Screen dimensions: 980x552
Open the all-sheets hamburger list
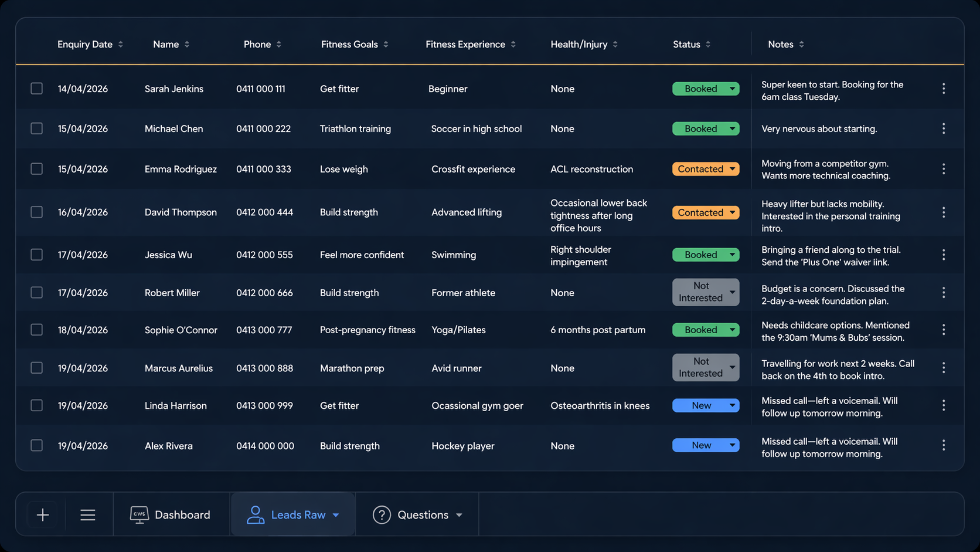click(x=88, y=515)
